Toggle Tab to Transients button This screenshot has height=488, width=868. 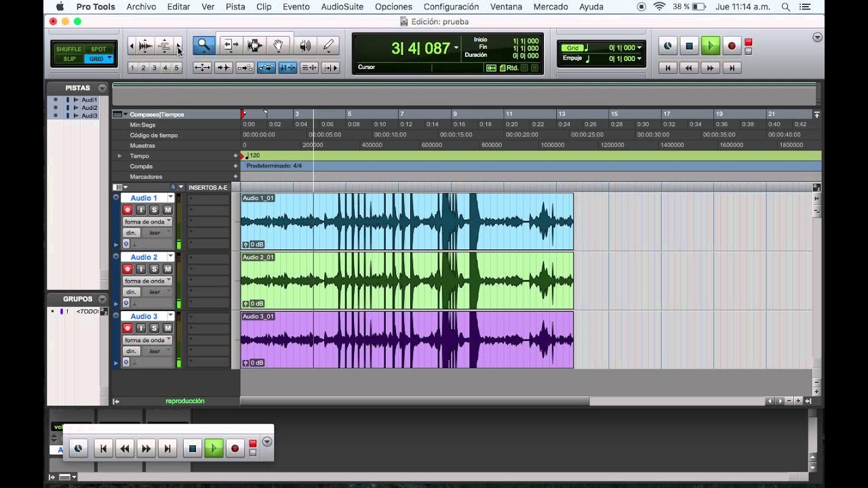click(x=224, y=67)
